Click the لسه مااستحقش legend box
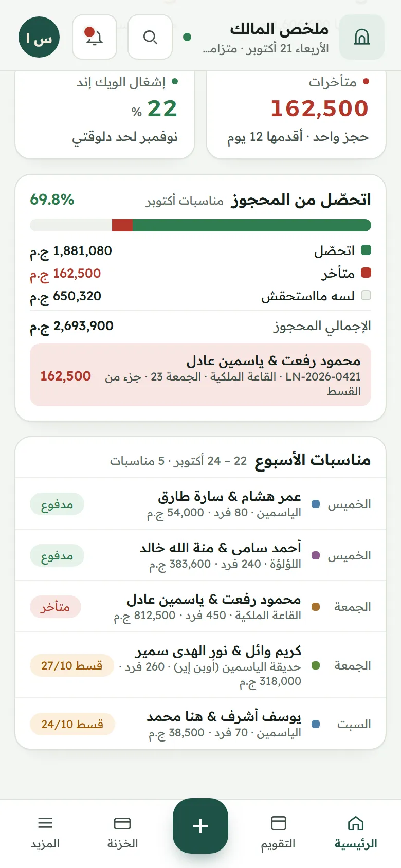This screenshot has width=401, height=868. point(366,295)
